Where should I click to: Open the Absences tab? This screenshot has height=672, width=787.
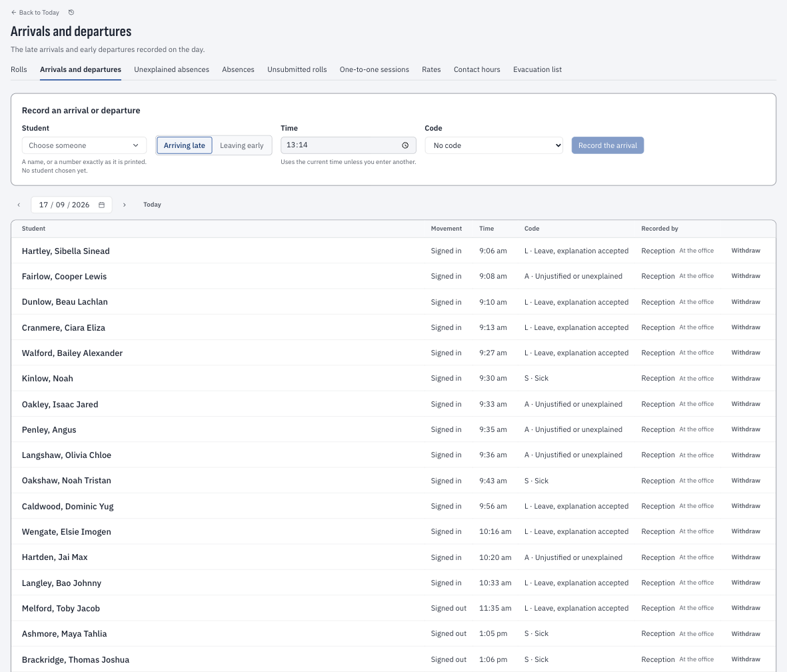(239, 70)
